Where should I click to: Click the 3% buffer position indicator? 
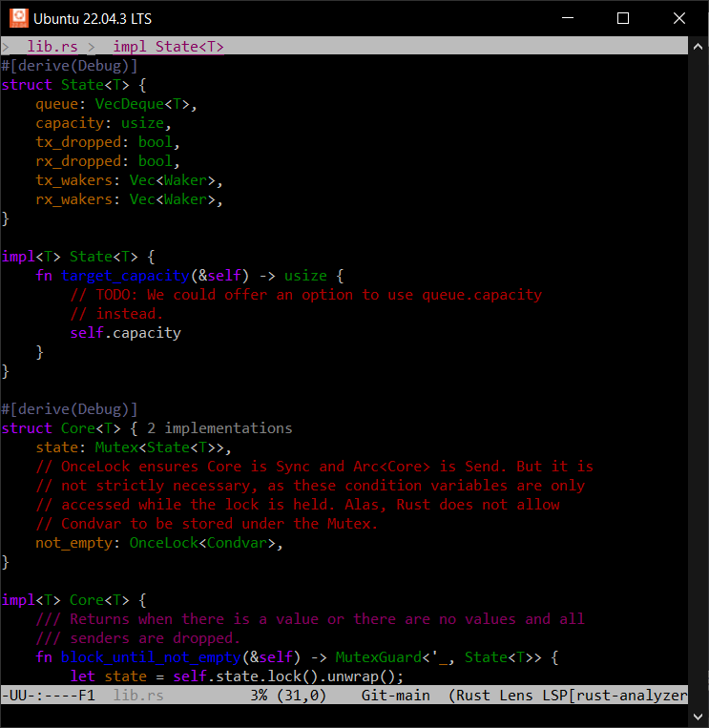pyautogui.click(x=258, y=696)
